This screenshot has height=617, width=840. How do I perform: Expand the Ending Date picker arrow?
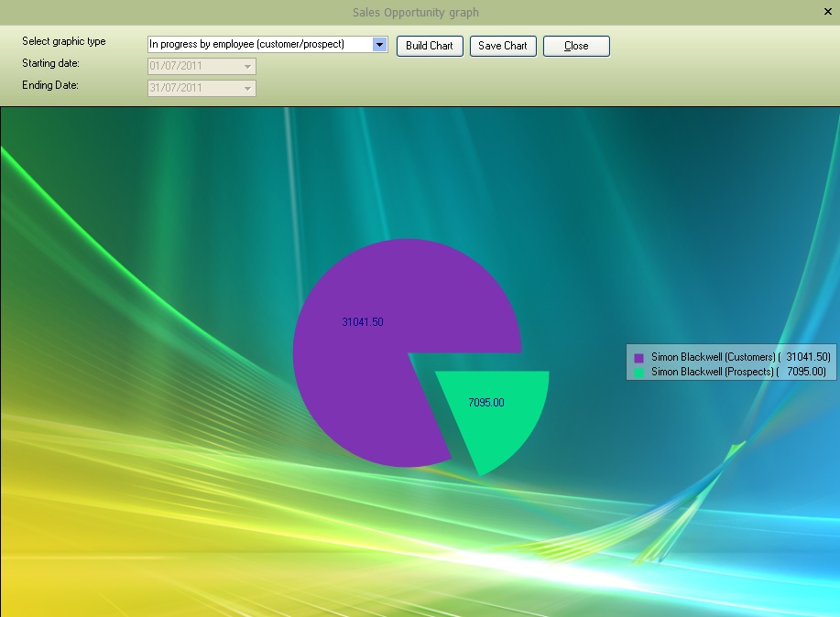click(x=247, y=89)
